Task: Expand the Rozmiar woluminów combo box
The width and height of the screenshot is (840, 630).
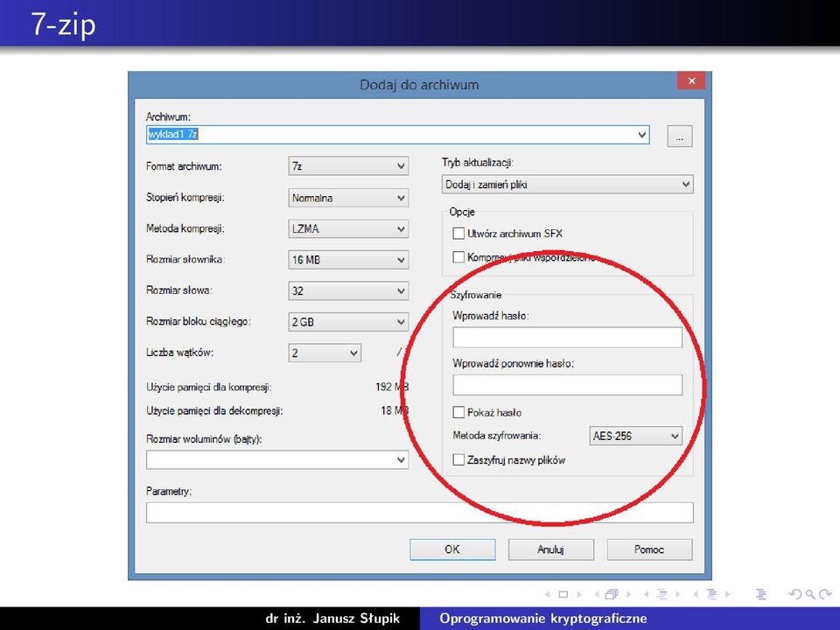Action: 277,459
